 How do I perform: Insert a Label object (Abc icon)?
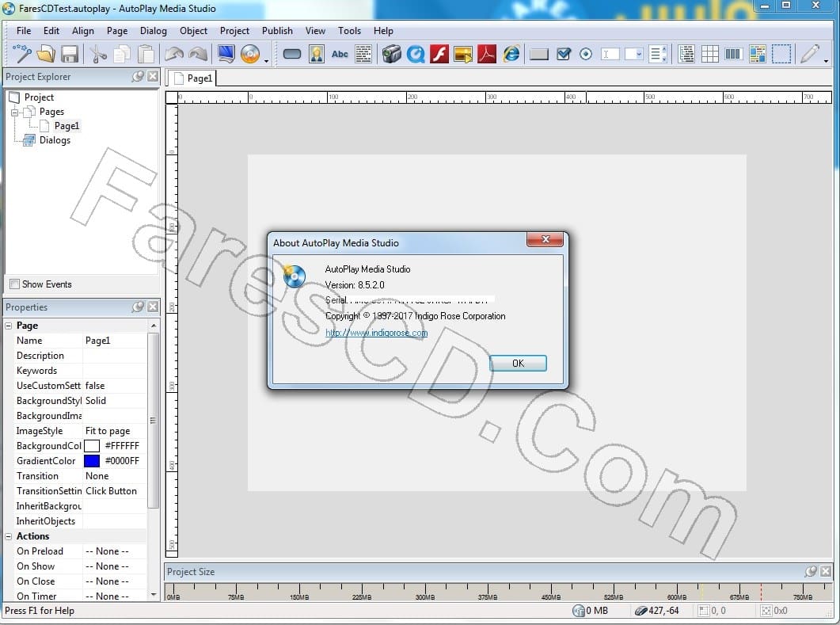pos(340,54)
